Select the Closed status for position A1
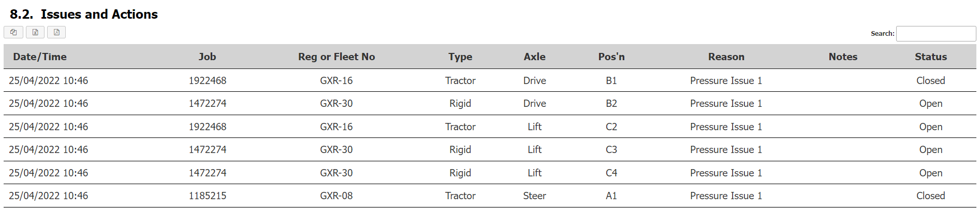Screen dimensions: 980x208 [931, 196]
